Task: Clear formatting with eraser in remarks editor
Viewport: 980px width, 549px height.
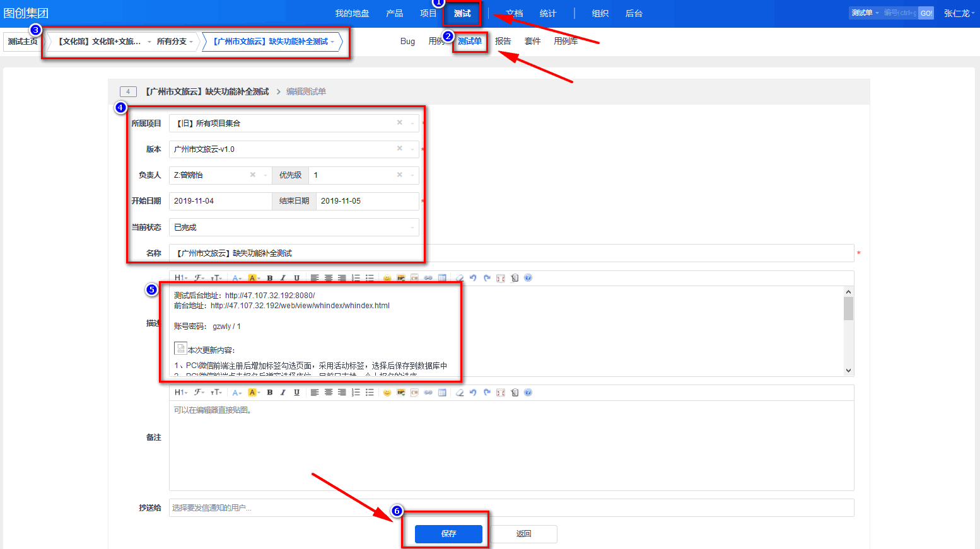Action: (460, 393)
